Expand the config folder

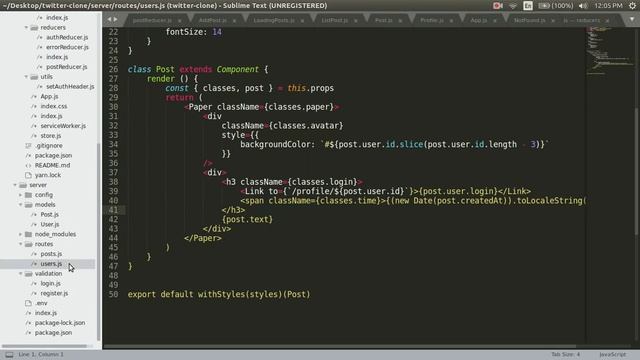(x=20, y=195)
